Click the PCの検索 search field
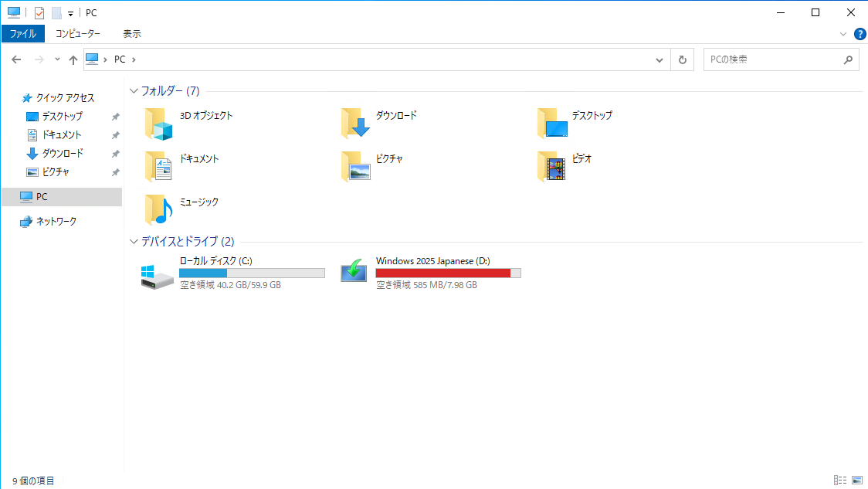Image resolution: width=868 pixels, height=489 pixels. click(x=772, y=59)
